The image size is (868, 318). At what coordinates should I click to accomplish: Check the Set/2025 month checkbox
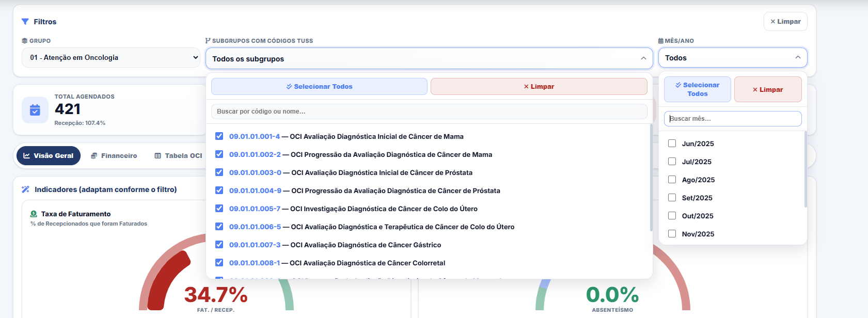672,198
